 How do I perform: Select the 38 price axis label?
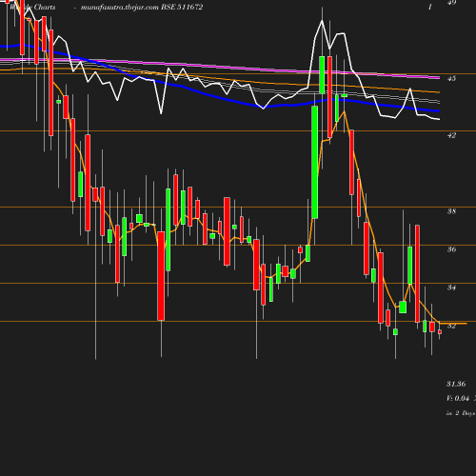tap(451, 211)
